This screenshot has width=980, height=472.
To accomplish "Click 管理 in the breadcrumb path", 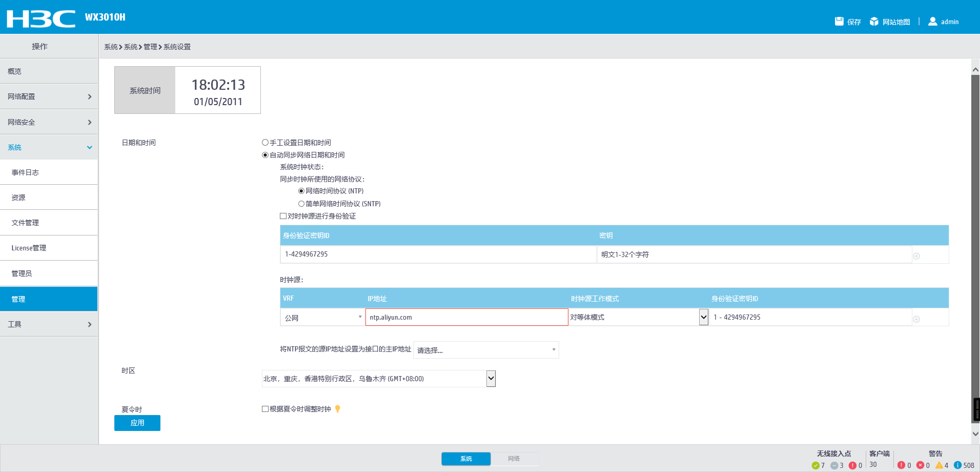I will click(x=150, y=47).
